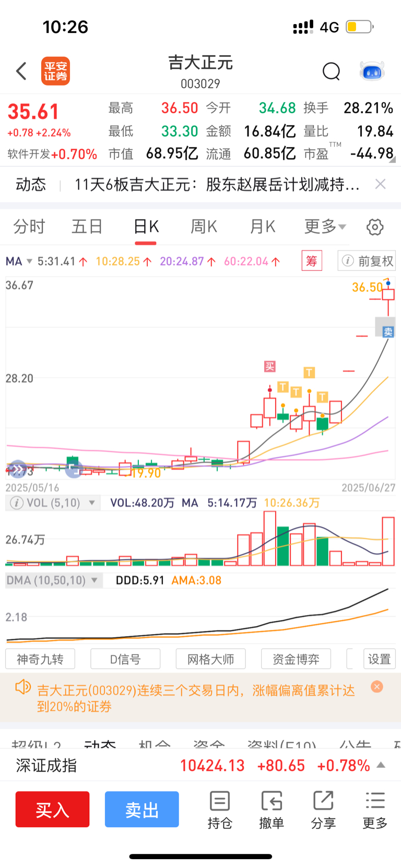The height and width of the screenshot is (868, 401).
Task: Open the MA indicator dropdown
Action: tap(19, 261)
